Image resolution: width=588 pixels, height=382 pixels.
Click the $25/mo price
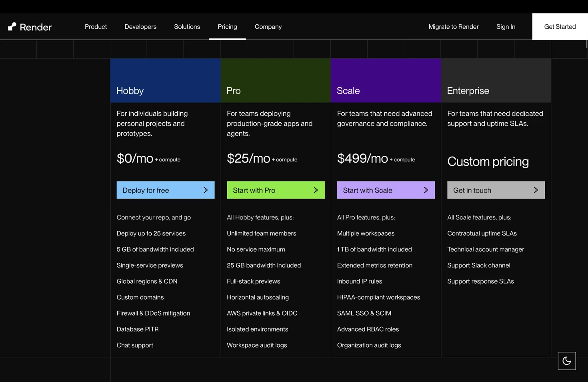coord(248,159)
